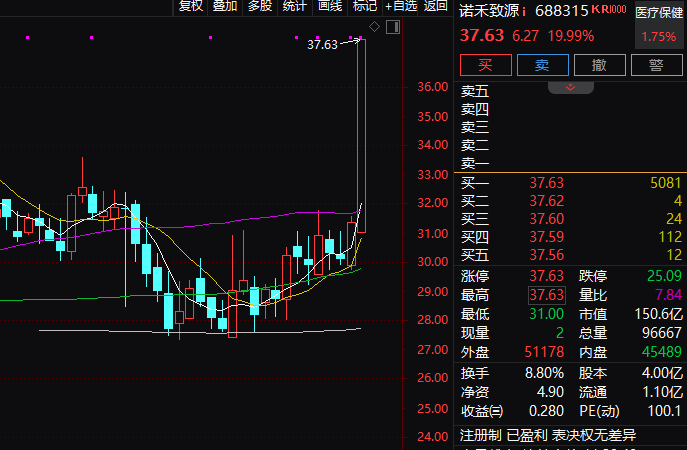Click 市值 value 150.6亿
Viewport: 687px width, 450px height.
click(x=659, y=314)
